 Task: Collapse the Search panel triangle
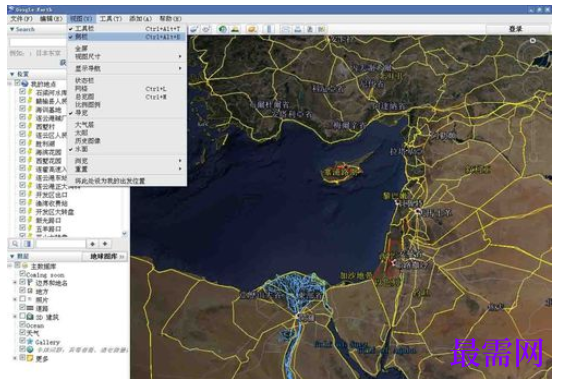(12, 29)
